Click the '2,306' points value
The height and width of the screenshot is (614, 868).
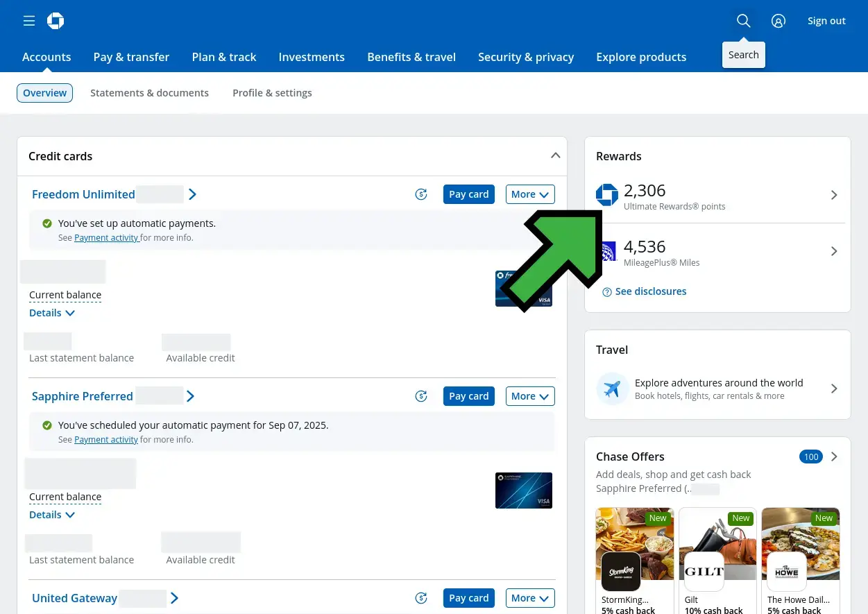click(x=645, y=190)
